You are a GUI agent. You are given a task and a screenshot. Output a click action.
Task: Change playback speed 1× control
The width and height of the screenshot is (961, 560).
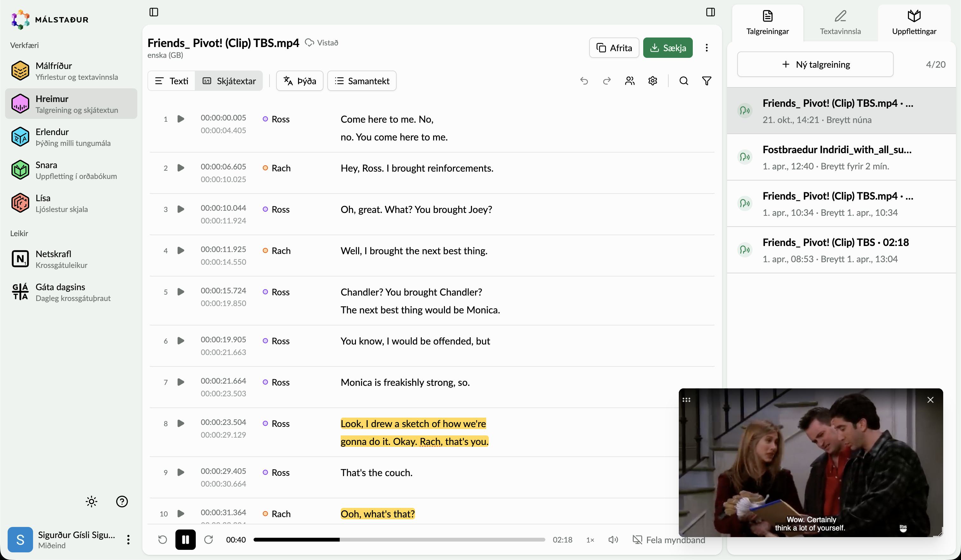(590, 540)
